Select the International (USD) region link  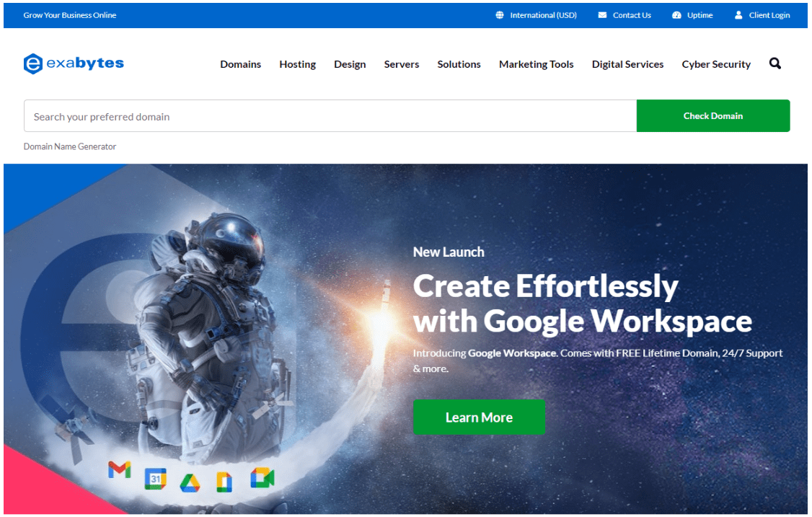coord(543,15)
